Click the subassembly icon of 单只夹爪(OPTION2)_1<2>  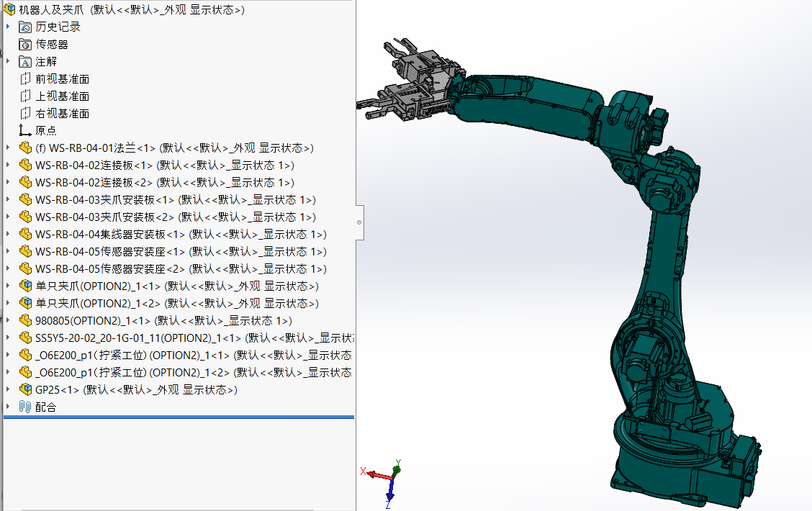25,303
